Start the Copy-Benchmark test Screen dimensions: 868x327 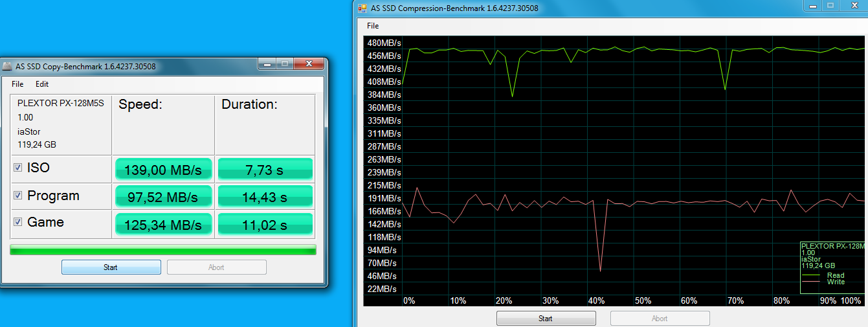(x=111, y=267)
